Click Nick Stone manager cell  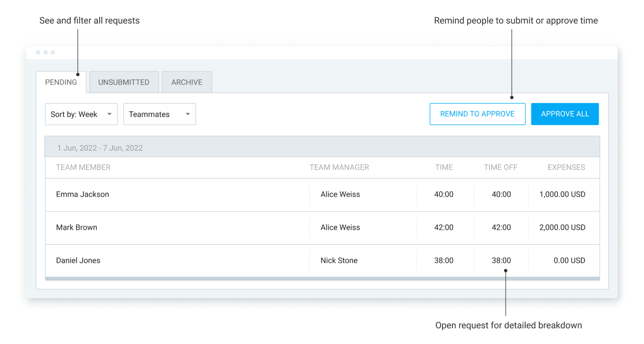[339, 261]
